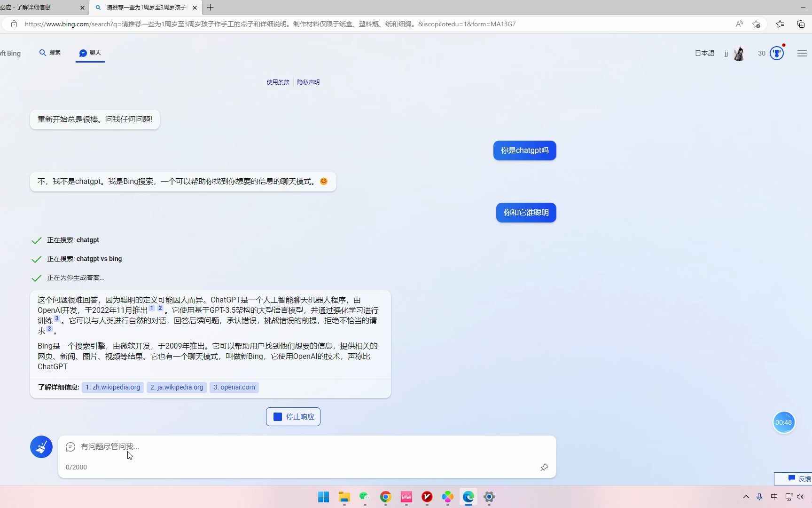Click the 隐私声明 link

pos(308,82)
